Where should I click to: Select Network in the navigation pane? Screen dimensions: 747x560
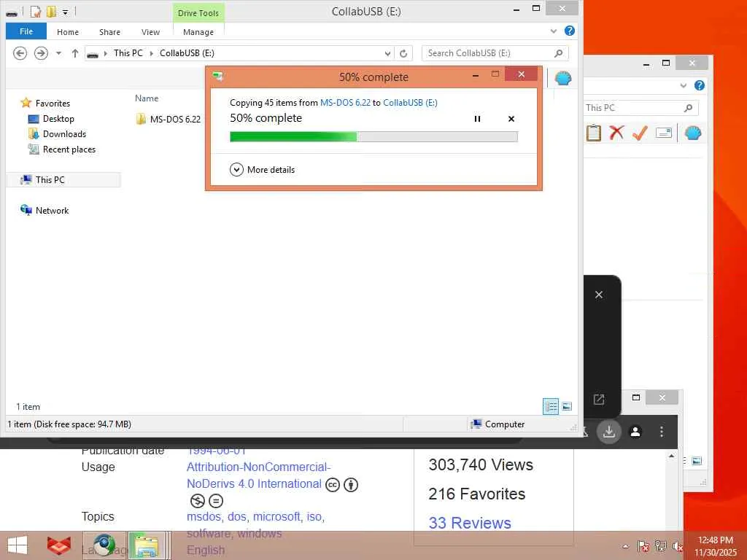click(52, 211)
